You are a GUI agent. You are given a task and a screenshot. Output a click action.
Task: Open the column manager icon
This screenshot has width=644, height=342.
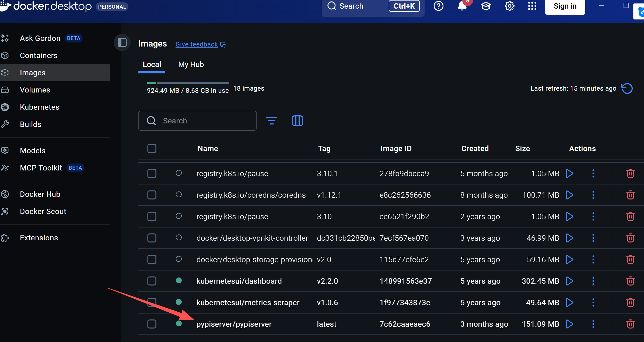tap(297, 121)
